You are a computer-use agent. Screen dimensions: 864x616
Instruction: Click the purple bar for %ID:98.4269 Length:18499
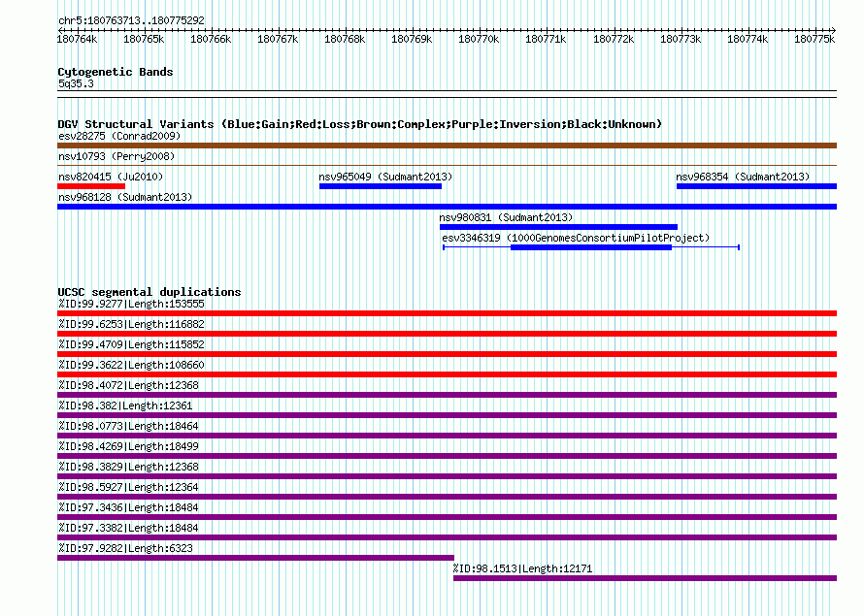pyautogui.click(x=447, y=456)
